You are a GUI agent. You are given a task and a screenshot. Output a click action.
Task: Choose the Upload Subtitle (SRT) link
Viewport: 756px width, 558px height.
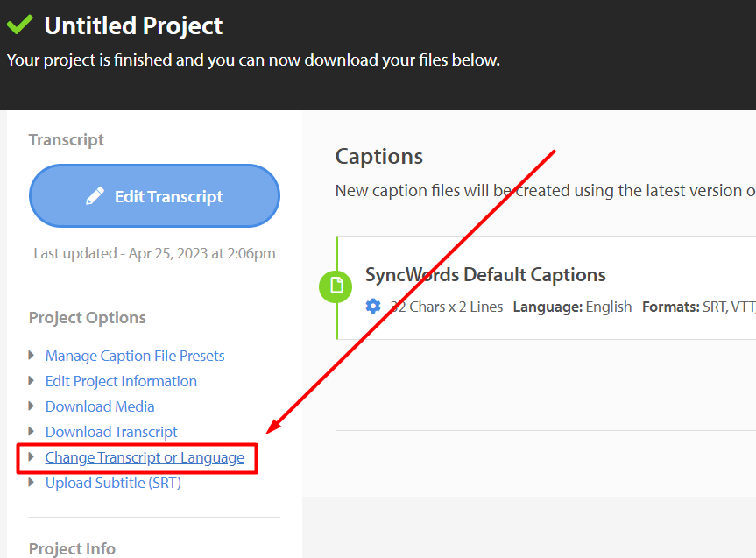point(113,483)
